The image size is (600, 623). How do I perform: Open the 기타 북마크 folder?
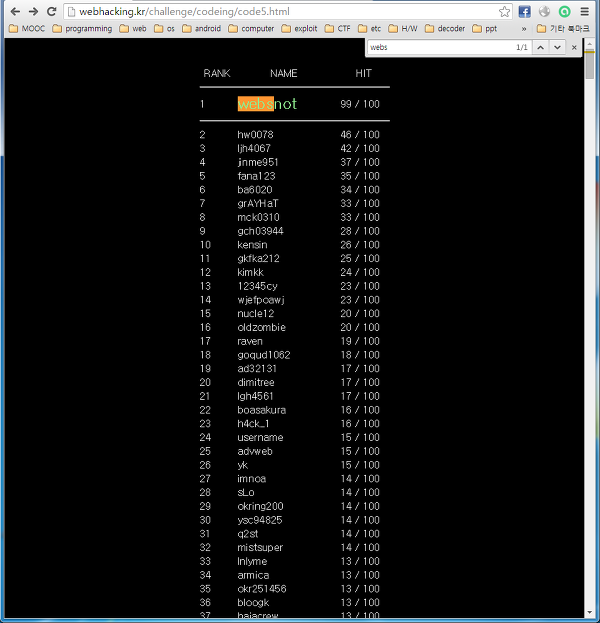click(x=563, y=29)
